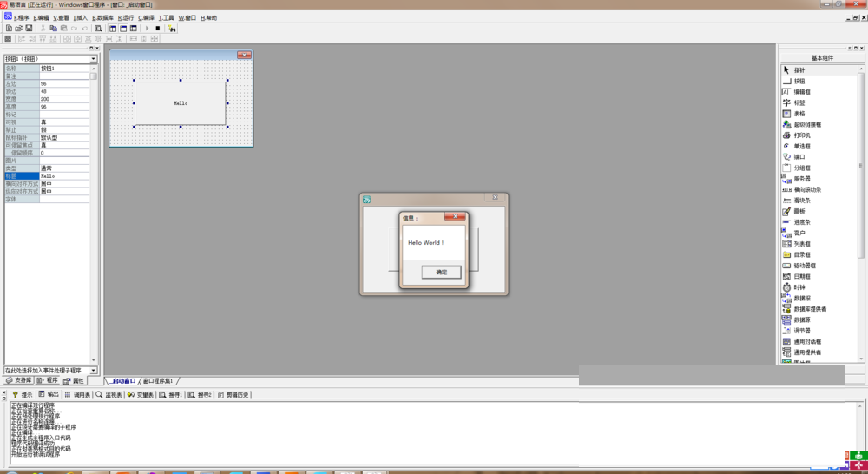Click the 标题 property value Hello

pos(65,176)
